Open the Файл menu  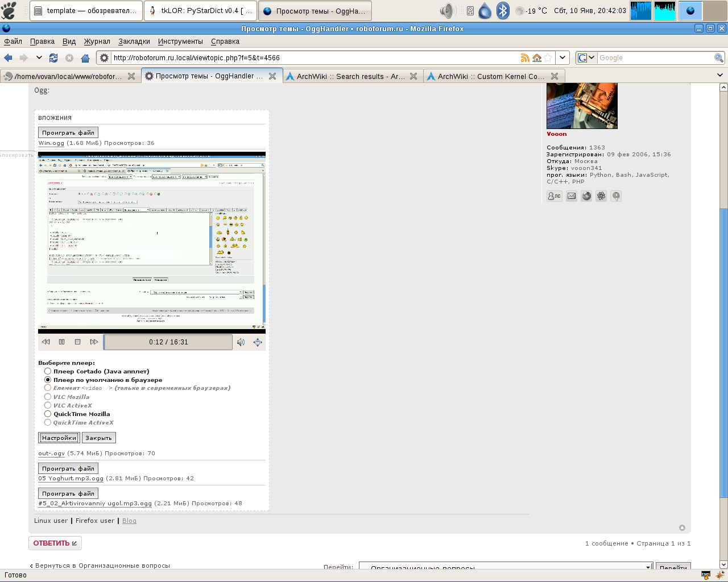(13, 41)
